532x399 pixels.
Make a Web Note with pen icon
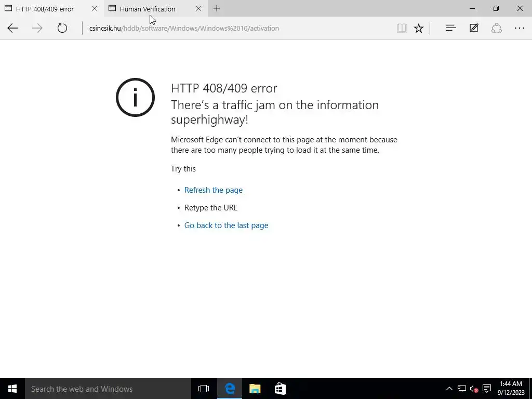pyautogui.click(x=474, y=28)
